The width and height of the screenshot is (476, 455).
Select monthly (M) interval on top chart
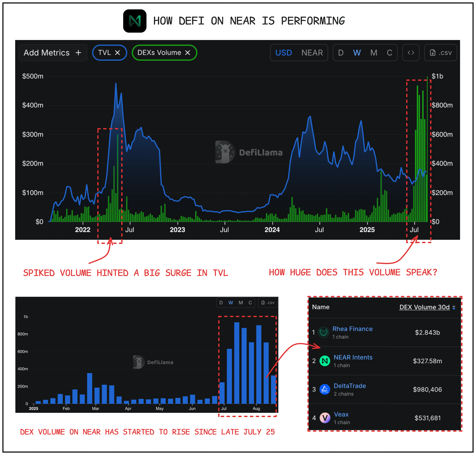pyautogui.click(x=374, y=53)
